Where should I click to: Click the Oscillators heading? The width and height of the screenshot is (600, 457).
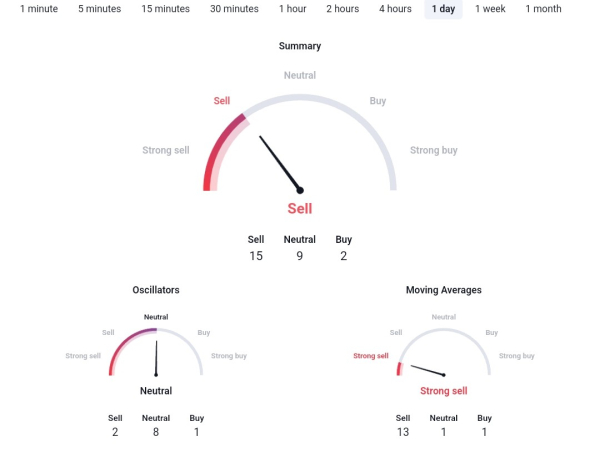156,290
